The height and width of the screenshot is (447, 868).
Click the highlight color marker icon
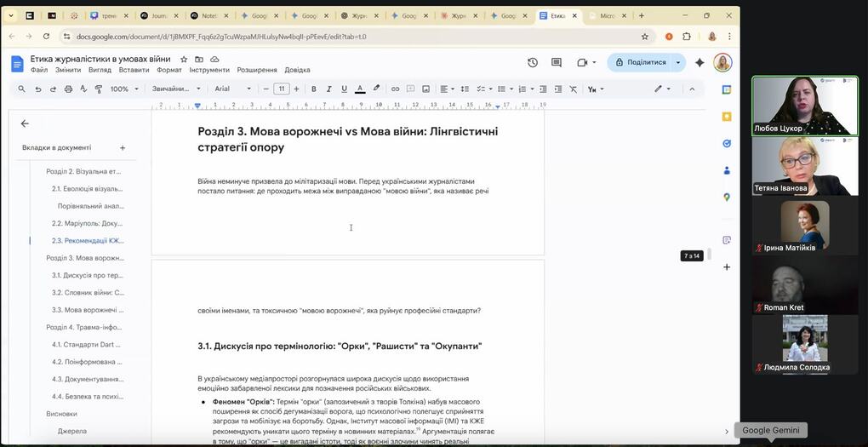click(x=375, y=89)
